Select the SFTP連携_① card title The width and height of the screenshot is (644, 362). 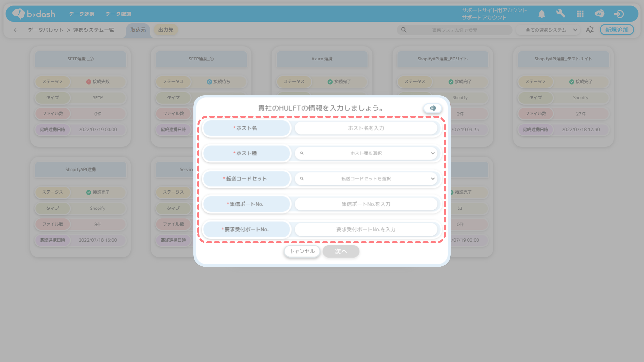[x=201, y=59]
